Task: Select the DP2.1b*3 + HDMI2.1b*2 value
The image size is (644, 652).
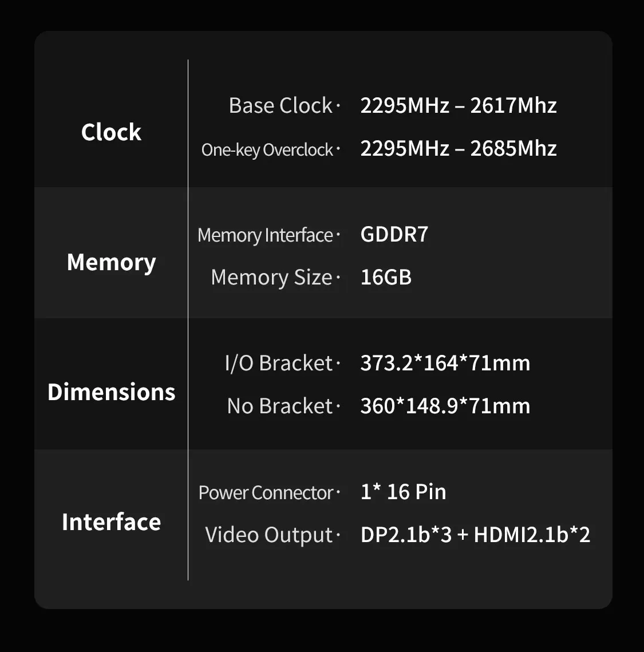Action: (x=475, y=535)
